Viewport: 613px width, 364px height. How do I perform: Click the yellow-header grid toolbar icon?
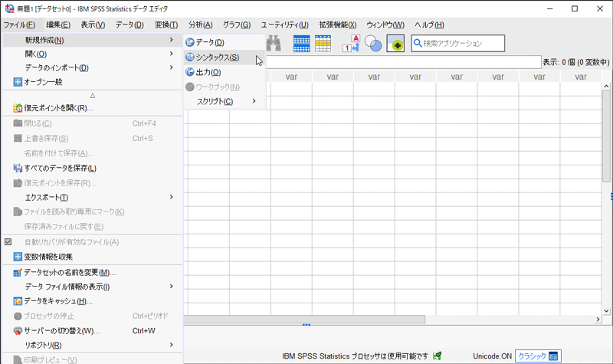[323, 44]
